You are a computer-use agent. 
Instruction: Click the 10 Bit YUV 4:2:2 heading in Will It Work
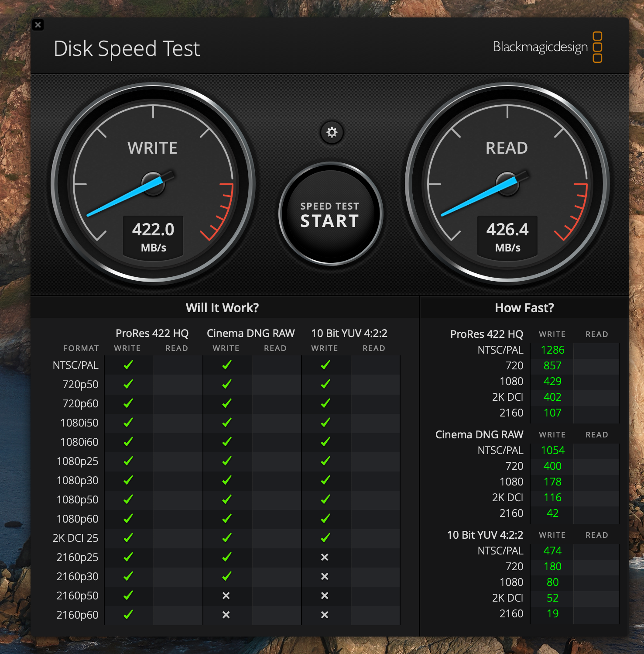(349, 334)
